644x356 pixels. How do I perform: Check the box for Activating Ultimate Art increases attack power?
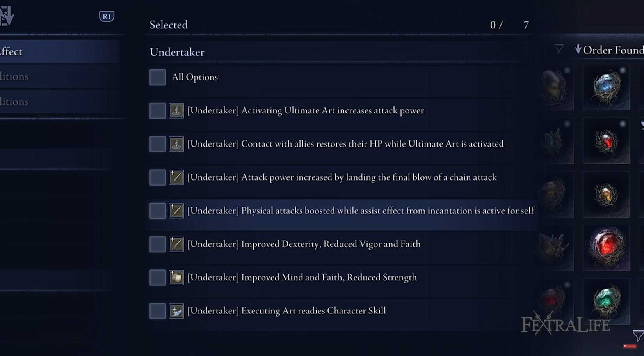(x=157, y=110)
